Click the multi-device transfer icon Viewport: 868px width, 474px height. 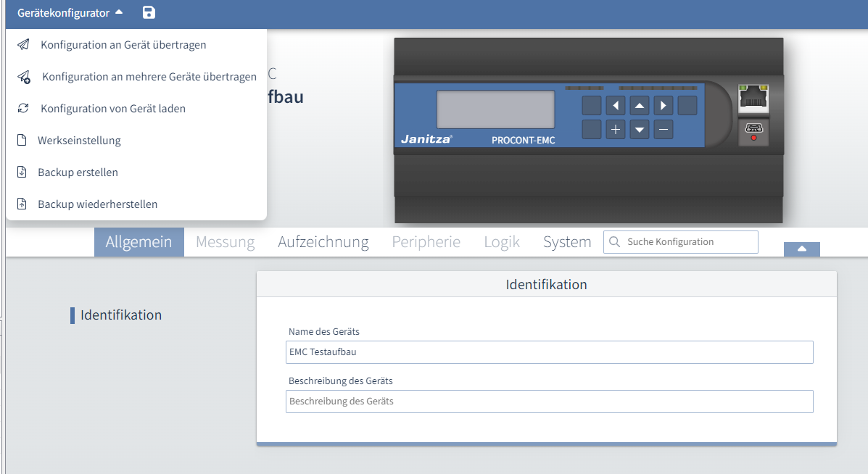tap(24, 76)
